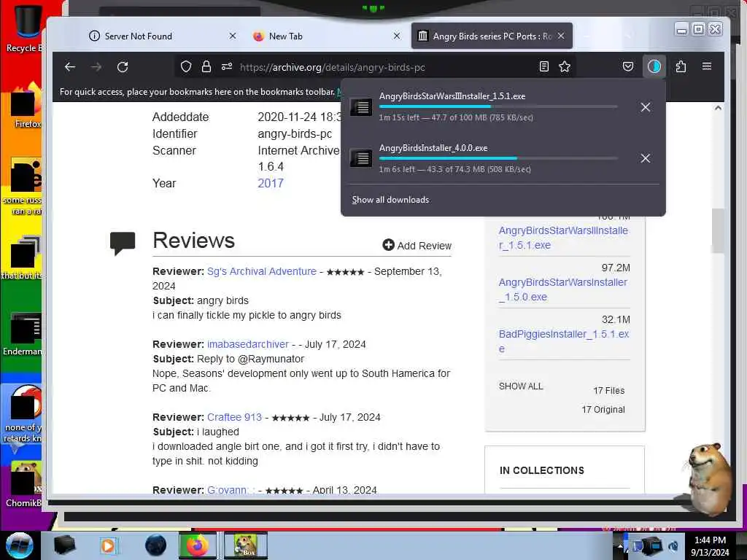Reload the archive.org page
Viewport: 747px width, 560px height.
coord(123,67)
